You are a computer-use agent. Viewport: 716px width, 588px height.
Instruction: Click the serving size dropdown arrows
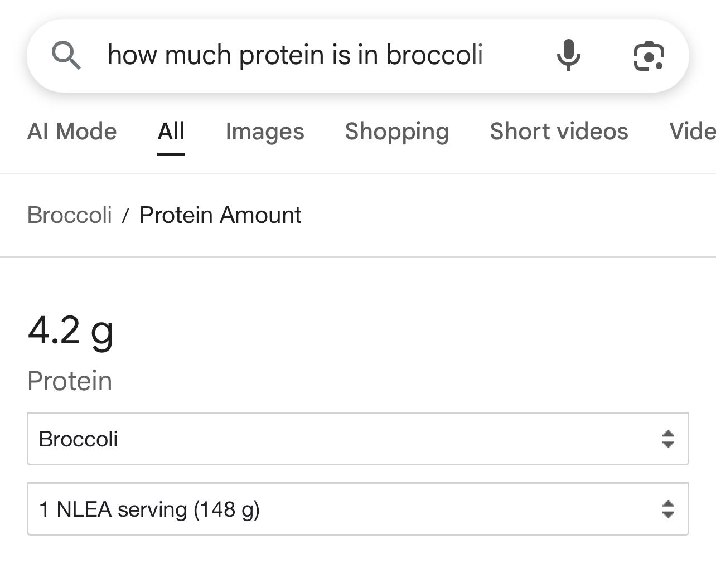(668, 509)
